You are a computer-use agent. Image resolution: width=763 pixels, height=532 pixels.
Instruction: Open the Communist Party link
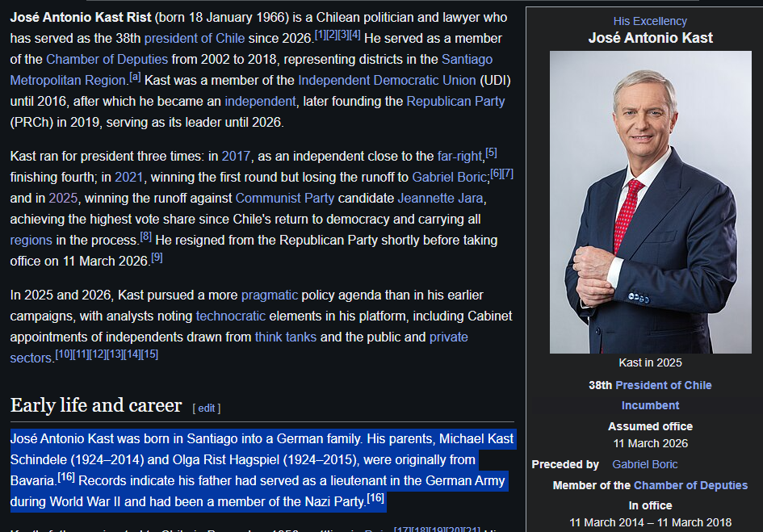[x=285, y=198]
